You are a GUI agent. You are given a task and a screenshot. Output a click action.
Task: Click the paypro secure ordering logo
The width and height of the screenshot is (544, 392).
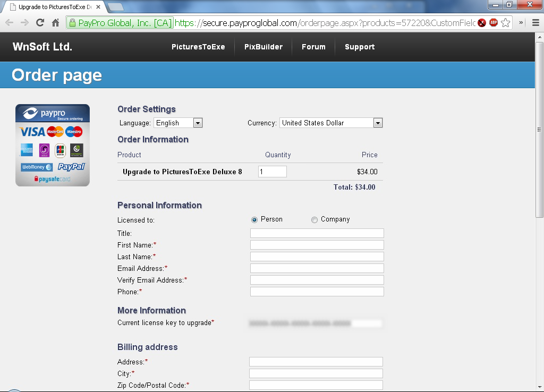point(53,114)
